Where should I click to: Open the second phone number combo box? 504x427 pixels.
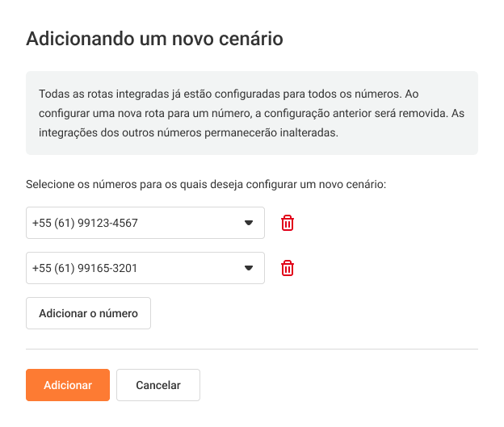tap(145, 268)
